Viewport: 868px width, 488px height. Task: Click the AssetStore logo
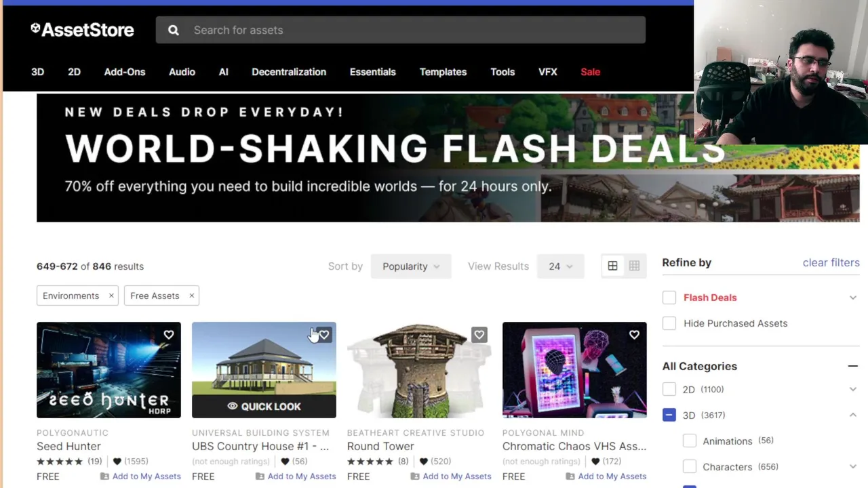82,30
